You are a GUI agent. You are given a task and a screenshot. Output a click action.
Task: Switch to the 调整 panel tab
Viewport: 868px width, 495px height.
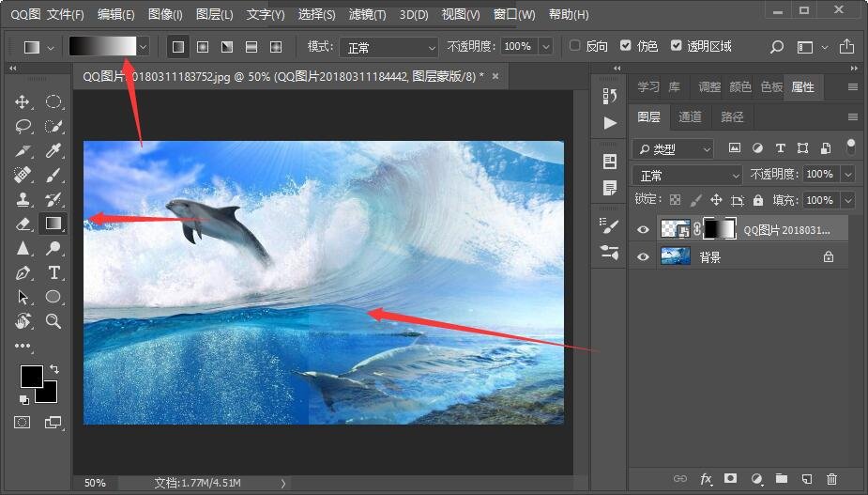(709, 87)
